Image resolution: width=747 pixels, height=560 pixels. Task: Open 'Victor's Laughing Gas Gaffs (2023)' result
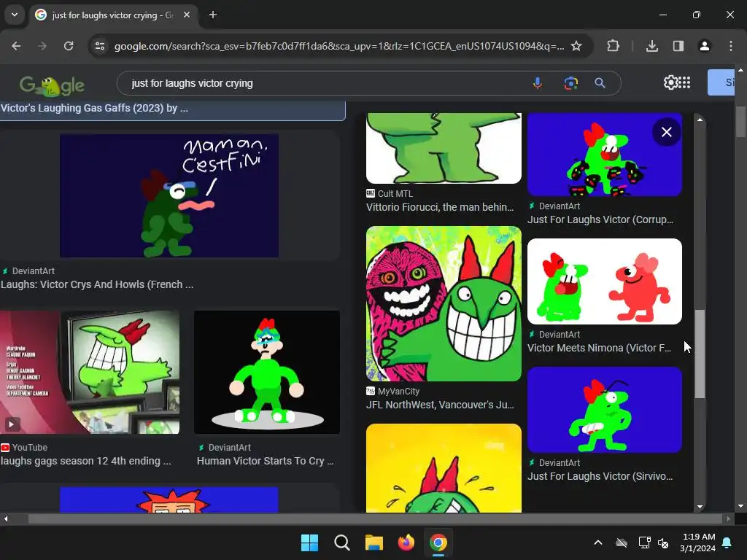[x=94, y=108]
